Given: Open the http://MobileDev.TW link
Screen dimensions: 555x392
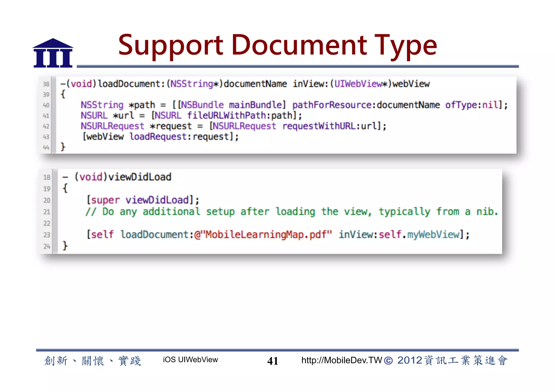Looking at the screenshot, I should pyautogui.click(x=341, y=360).
